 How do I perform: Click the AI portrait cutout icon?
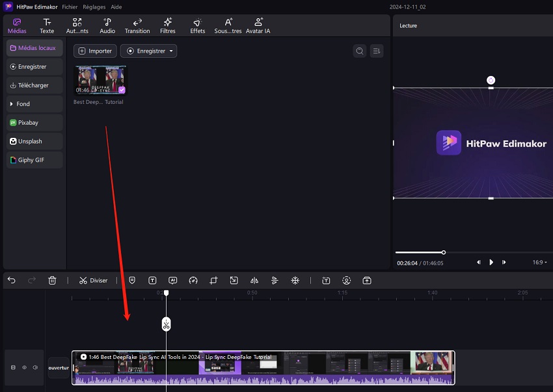(x=346, y=281)
